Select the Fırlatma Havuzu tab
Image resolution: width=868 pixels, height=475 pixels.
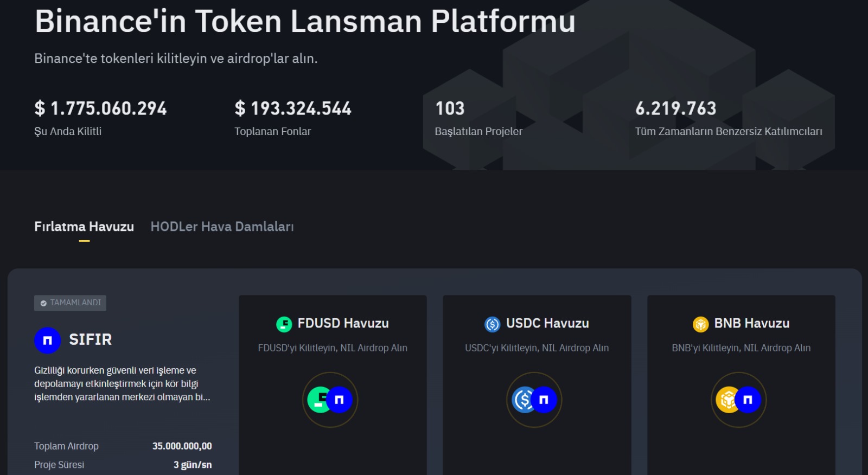coord(84,227)
